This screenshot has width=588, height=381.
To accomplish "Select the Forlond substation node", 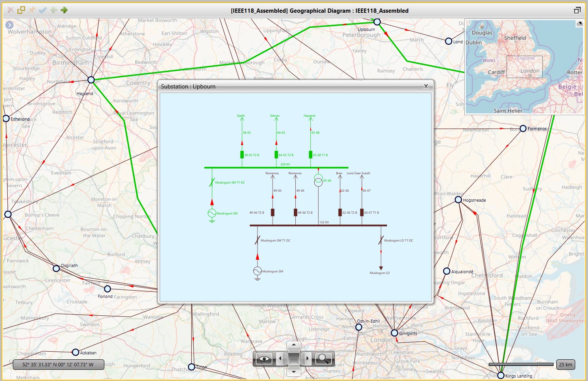I will point(107,289).
